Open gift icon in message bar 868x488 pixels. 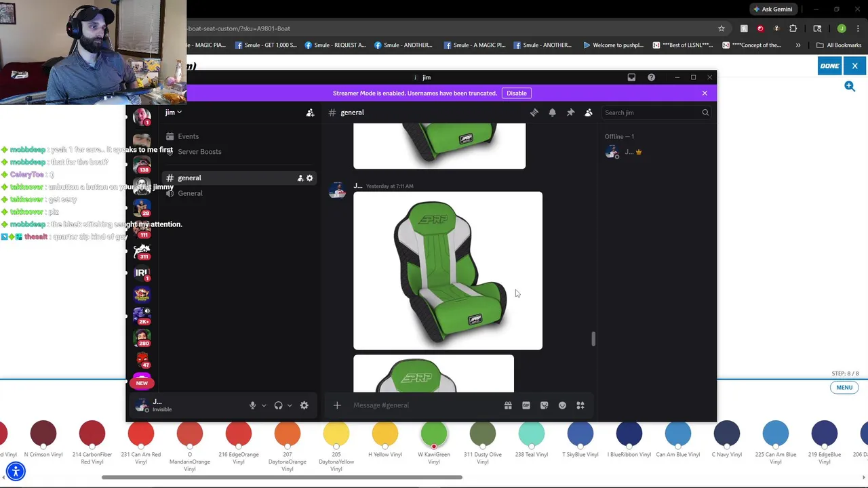point(508,405)
